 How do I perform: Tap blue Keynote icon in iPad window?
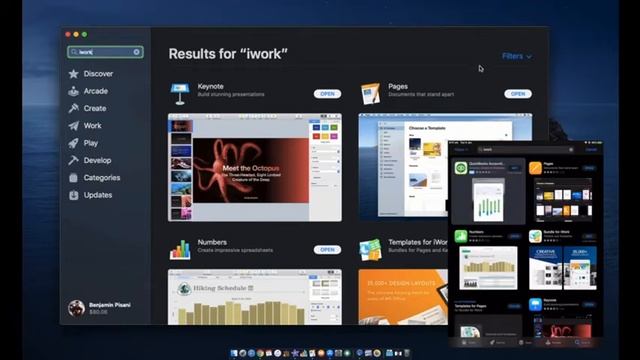(535, 304)
